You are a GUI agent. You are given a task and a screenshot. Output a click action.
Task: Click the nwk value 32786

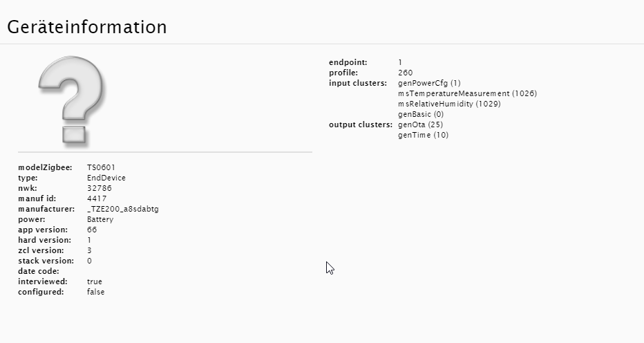pyautogui.click(x=100, y=188)
